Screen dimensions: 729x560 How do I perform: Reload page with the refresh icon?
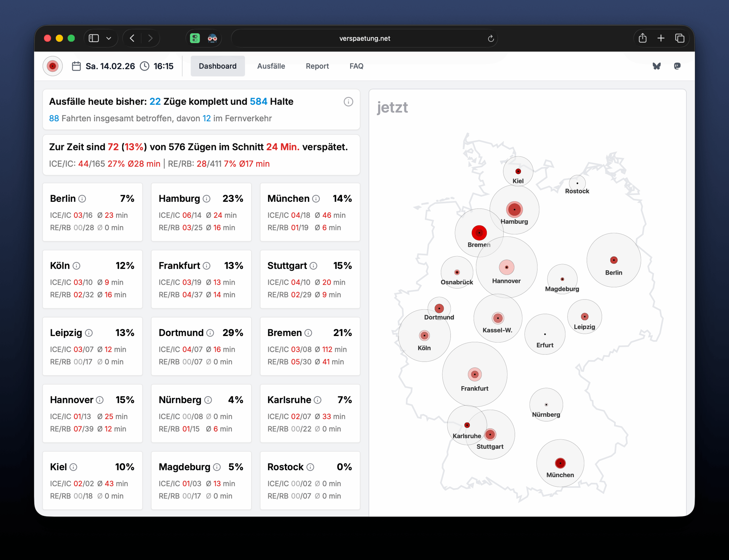coord(490,39)
